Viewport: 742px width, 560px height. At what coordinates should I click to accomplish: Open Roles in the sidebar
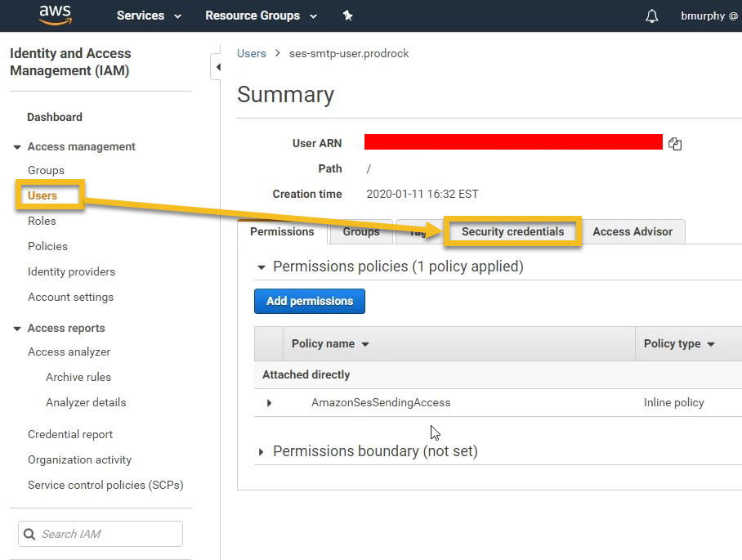(x=42, y=221)
